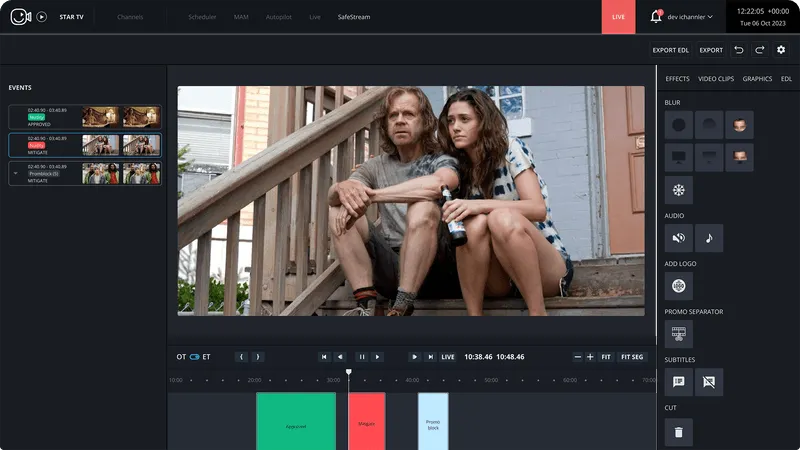Open the Autopilot menu item
The image size is (800, 450).
(x=279, y=17)
